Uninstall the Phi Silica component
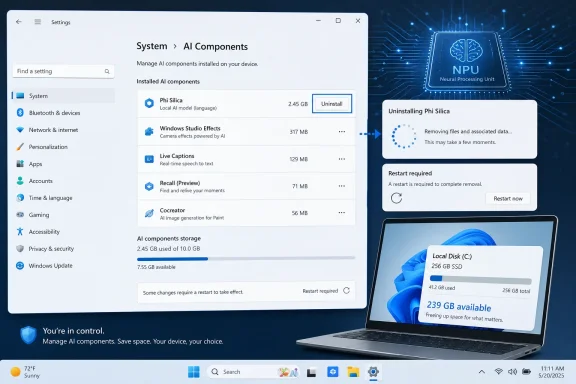 click(332, 104)
